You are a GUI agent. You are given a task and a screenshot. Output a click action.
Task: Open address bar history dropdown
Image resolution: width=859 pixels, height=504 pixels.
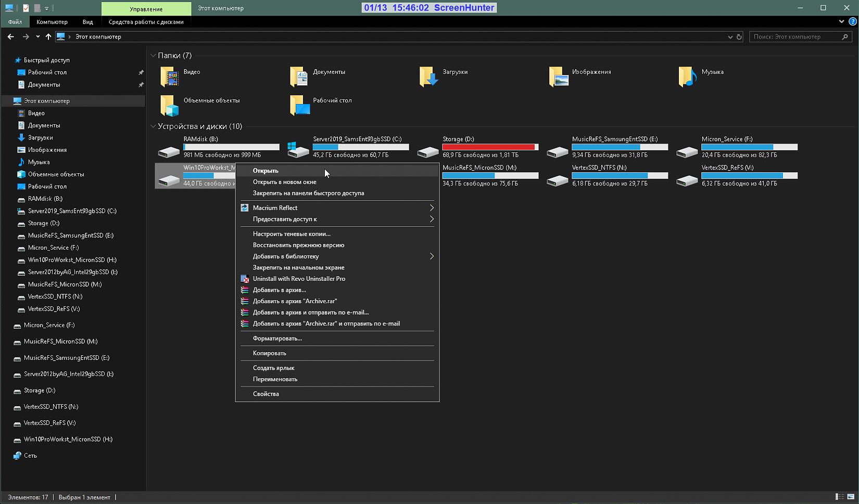730,37
